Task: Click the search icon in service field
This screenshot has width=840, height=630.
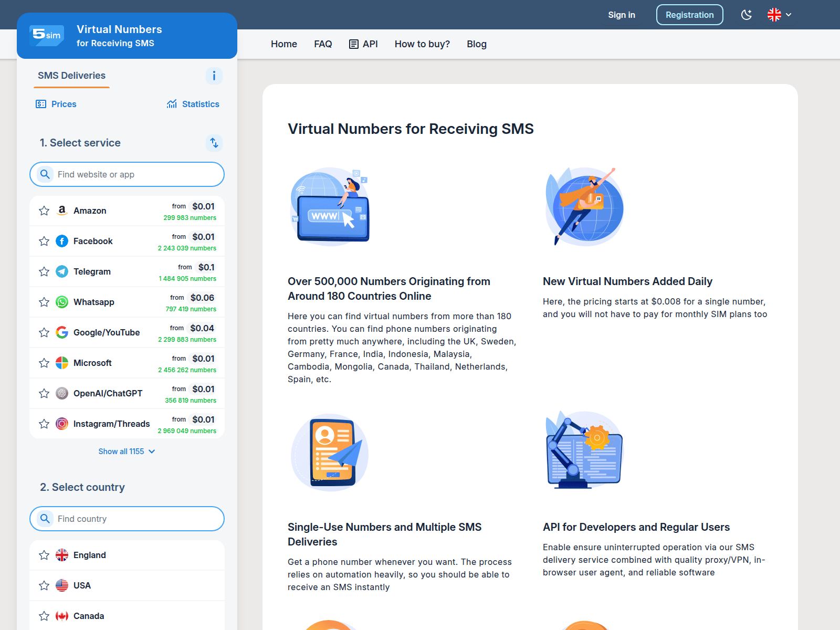Action: pyautogui.click(x=45, y=174)
